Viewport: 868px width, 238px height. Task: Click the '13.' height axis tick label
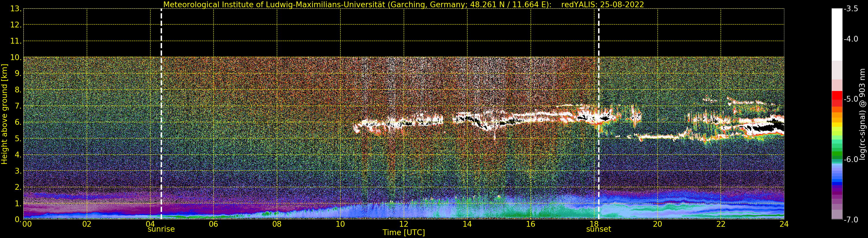tap(16, 9)
